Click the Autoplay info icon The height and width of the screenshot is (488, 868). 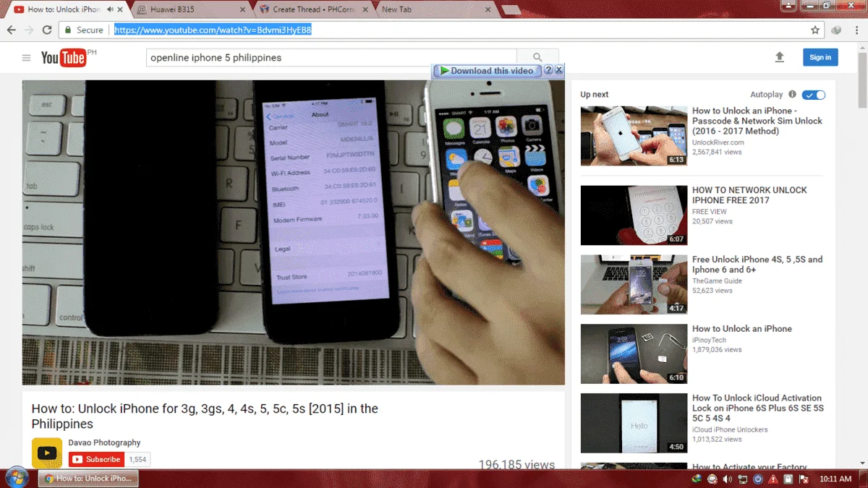point(792,95)
